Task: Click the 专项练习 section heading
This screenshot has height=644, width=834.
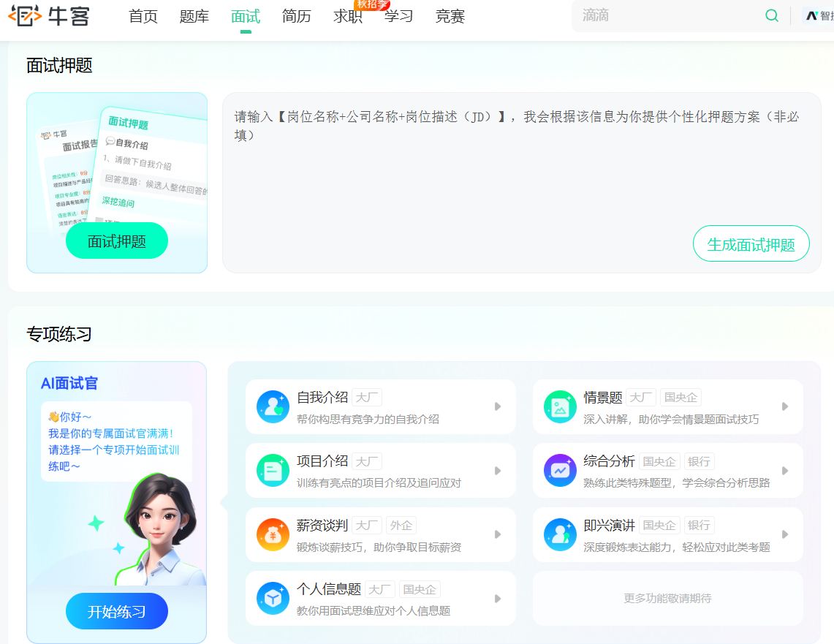Action: click(x=59, y=334)
